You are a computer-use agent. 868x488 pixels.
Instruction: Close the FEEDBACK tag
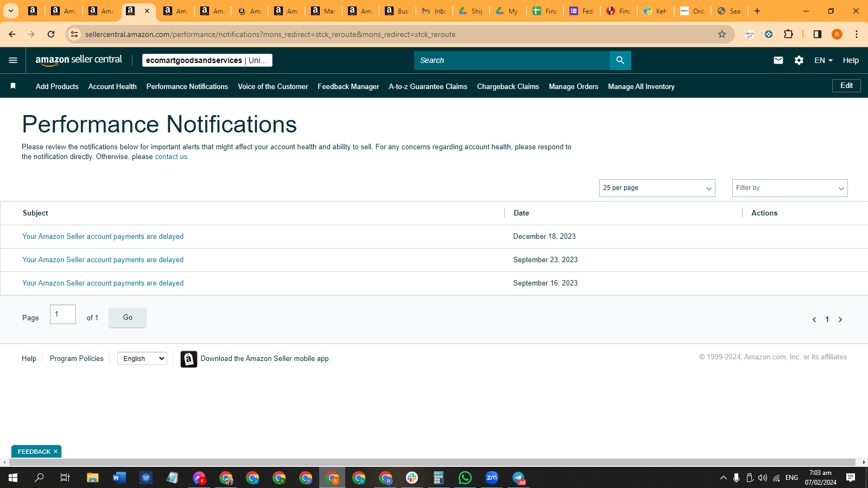[55, 452]
